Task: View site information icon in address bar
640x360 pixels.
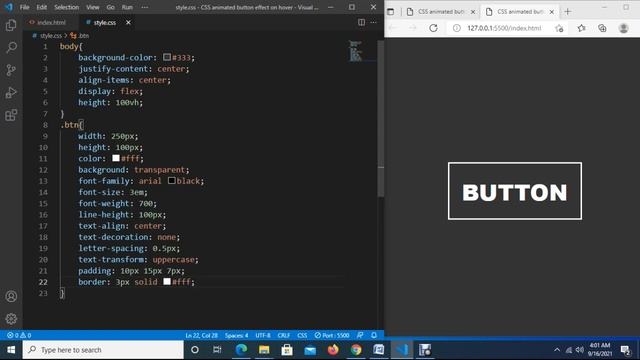Action: point(457,28)
